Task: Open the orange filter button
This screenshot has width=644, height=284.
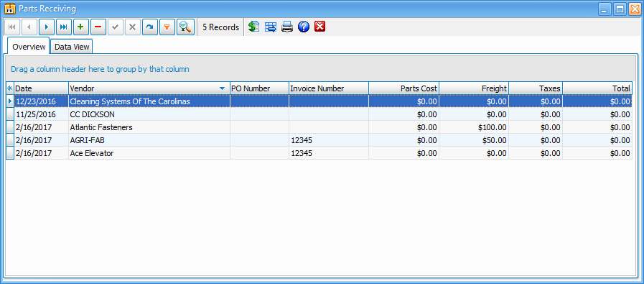Action: pyautogui.click(x=167, y=27)
